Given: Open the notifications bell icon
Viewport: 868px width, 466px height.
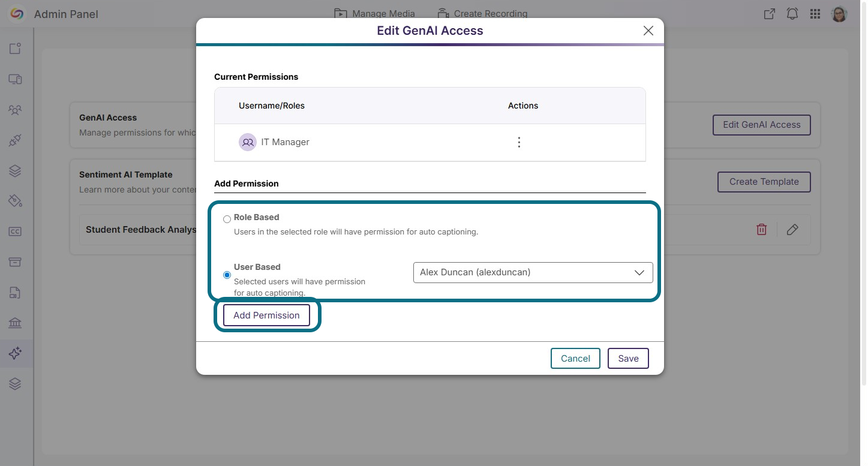Looking at the screenshot, I should pyautogui.click(x=792, y=14).
